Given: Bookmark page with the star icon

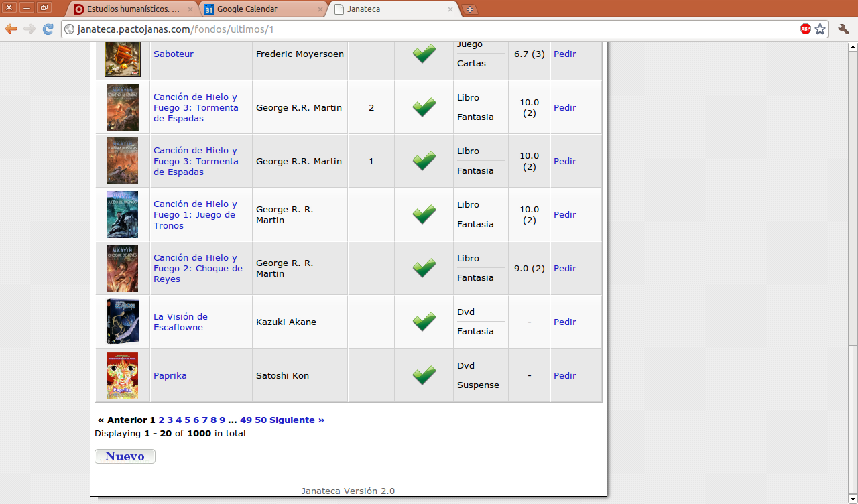Looking at the screenshot, I should (820, 29).
